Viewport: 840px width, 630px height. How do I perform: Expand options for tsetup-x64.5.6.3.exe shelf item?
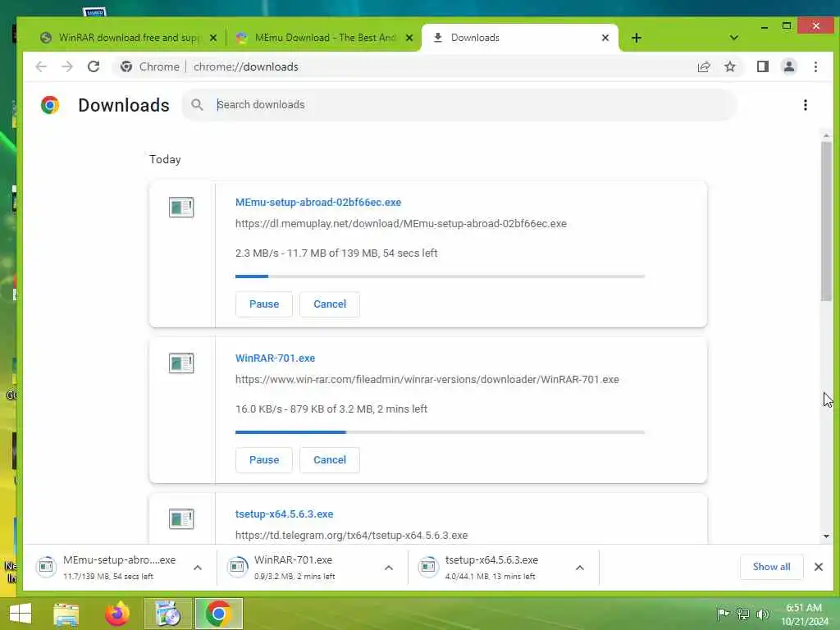(x=580, y=568)
